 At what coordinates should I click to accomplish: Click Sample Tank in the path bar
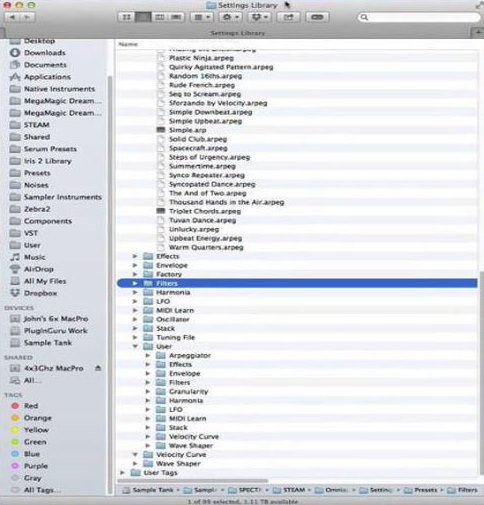pos(153,490)
